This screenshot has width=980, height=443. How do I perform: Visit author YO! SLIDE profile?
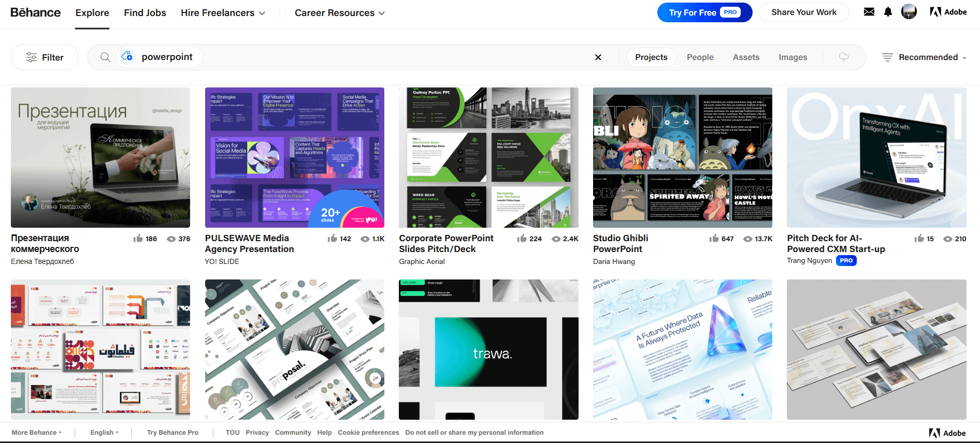[x=222, y=261]
